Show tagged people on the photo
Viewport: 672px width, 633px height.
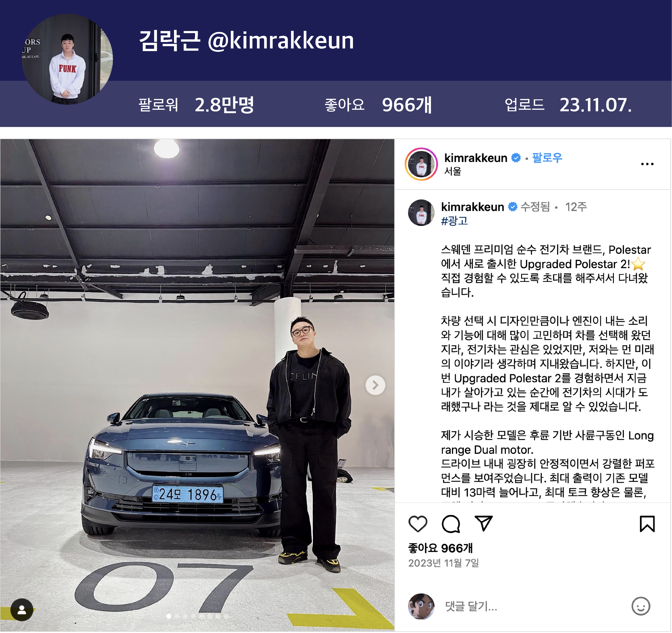point(22,609)
